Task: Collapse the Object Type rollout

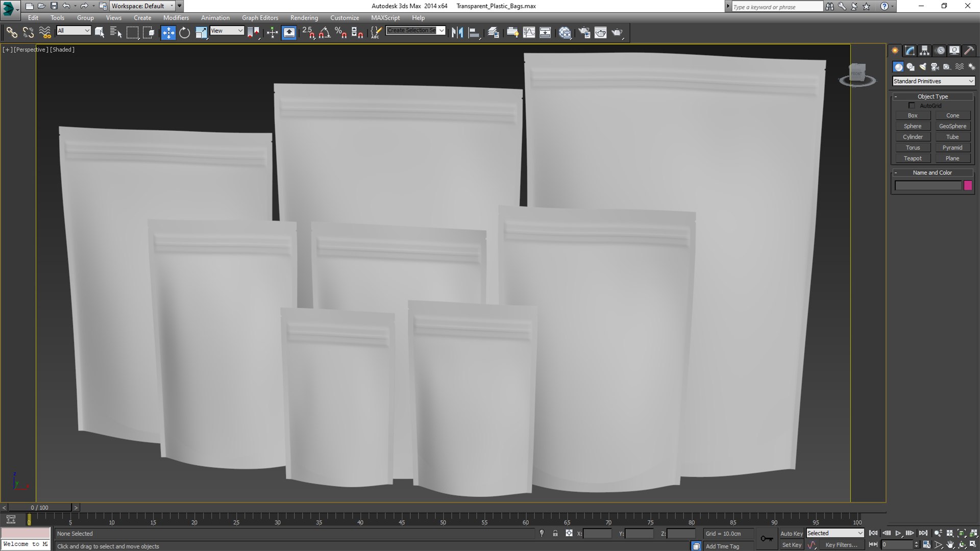Action: (933, 96)
